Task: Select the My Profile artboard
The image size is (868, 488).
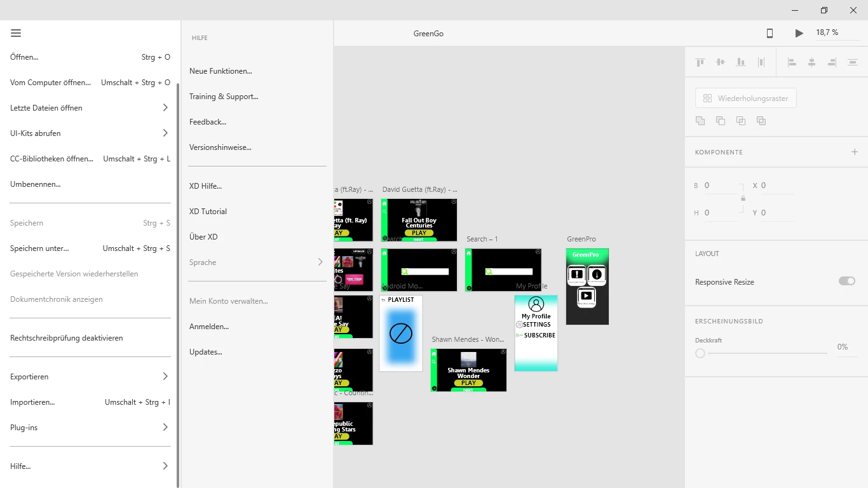Action: (536, 333)
